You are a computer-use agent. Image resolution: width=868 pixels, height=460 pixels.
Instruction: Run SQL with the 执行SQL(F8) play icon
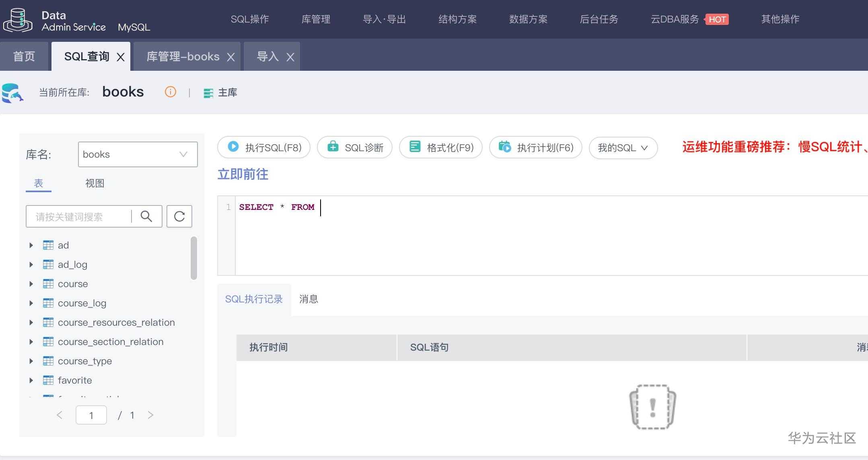232,147
